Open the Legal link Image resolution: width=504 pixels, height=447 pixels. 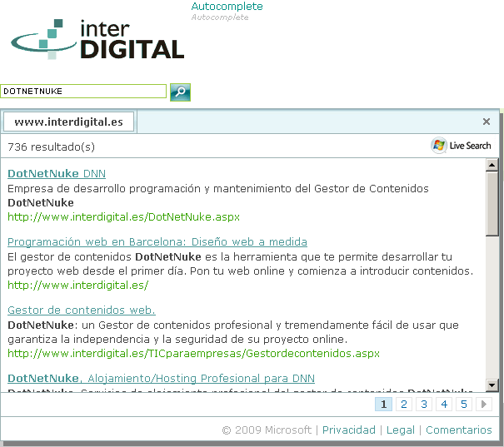pyautogui.click(x=401, y=430)
